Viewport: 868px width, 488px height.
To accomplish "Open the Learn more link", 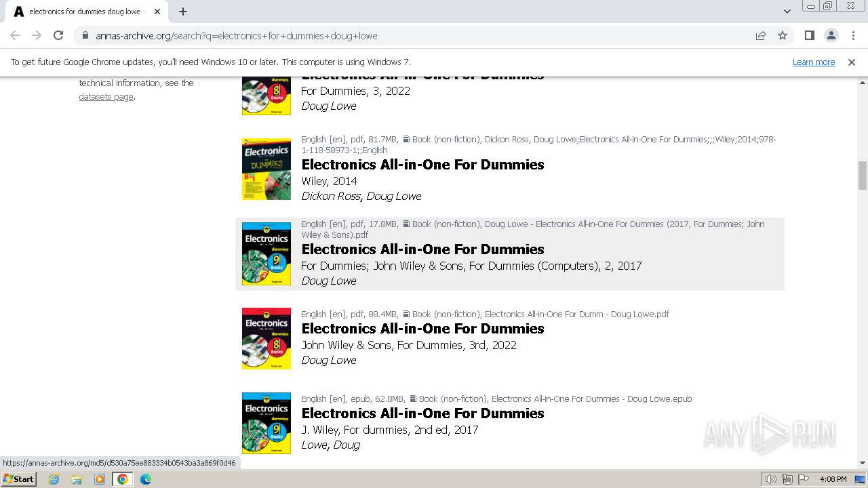I will point(814,62).
